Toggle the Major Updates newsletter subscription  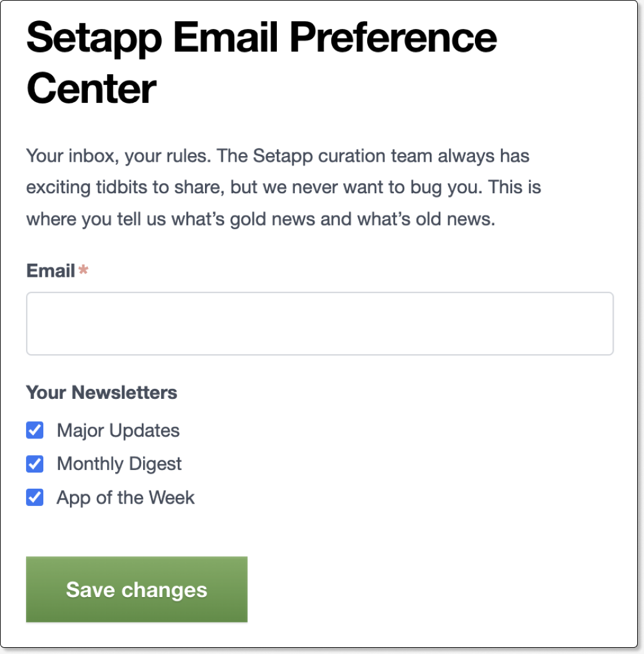[34, 430]
